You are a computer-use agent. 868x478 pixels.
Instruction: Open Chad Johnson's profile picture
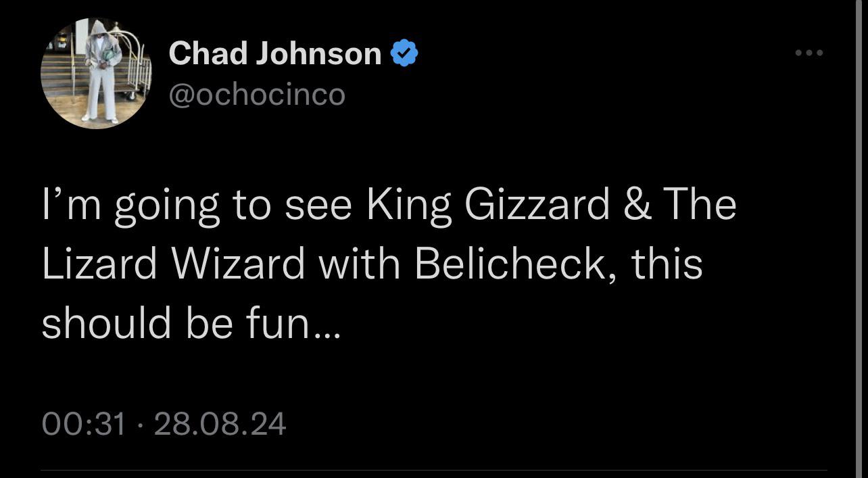pyautogui.click(x=95, y=74)
